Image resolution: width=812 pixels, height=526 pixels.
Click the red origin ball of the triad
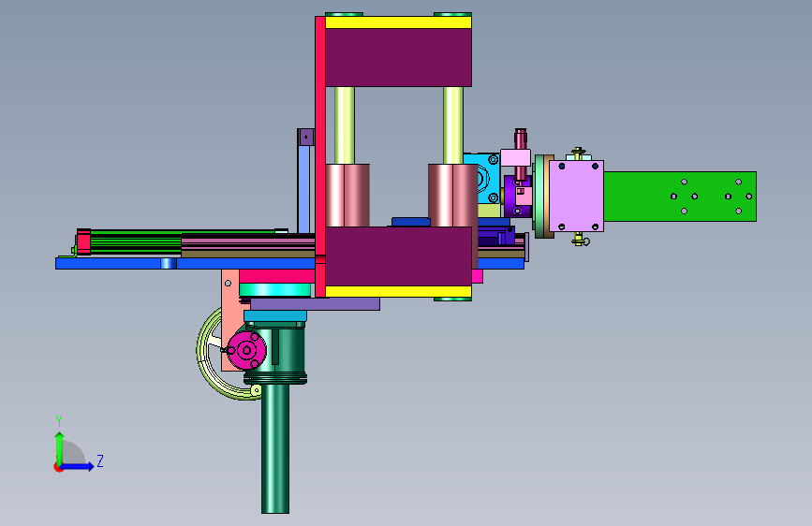coord(57,467)
